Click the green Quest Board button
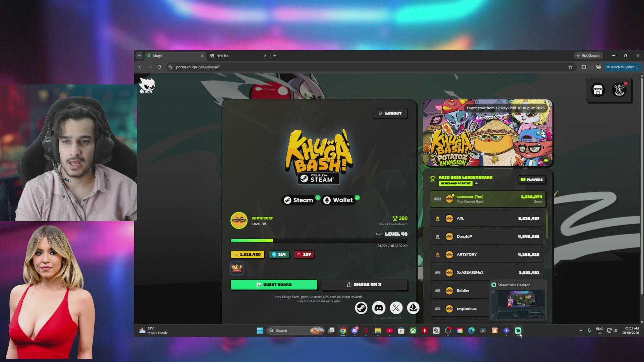Viewport: 644px width, 362px height. [274, 285]
